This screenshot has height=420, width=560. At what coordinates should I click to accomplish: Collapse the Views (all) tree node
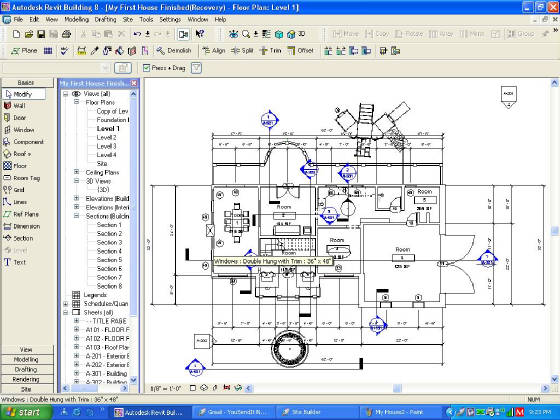point(66,94)
